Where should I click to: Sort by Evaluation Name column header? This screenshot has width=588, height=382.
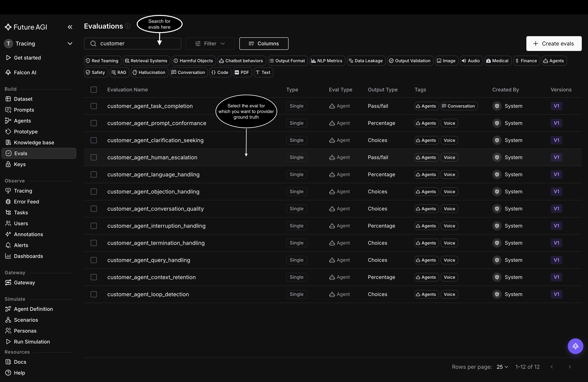(x=128, y=89)
